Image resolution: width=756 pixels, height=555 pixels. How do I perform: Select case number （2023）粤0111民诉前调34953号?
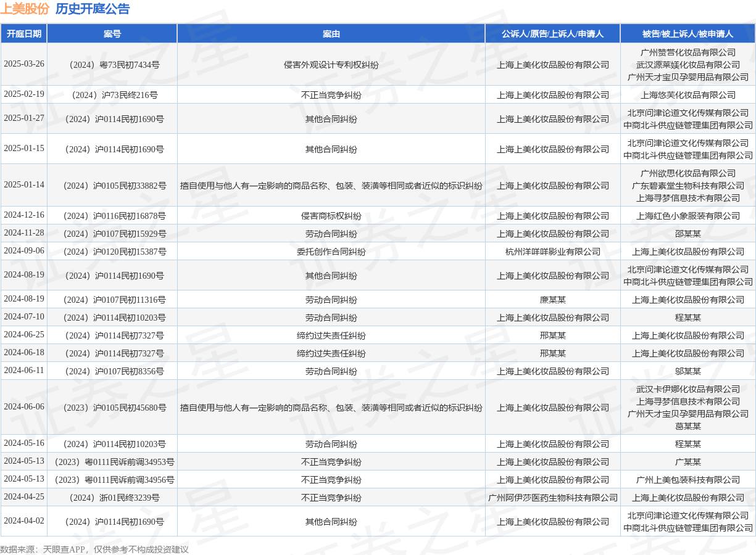112,462
